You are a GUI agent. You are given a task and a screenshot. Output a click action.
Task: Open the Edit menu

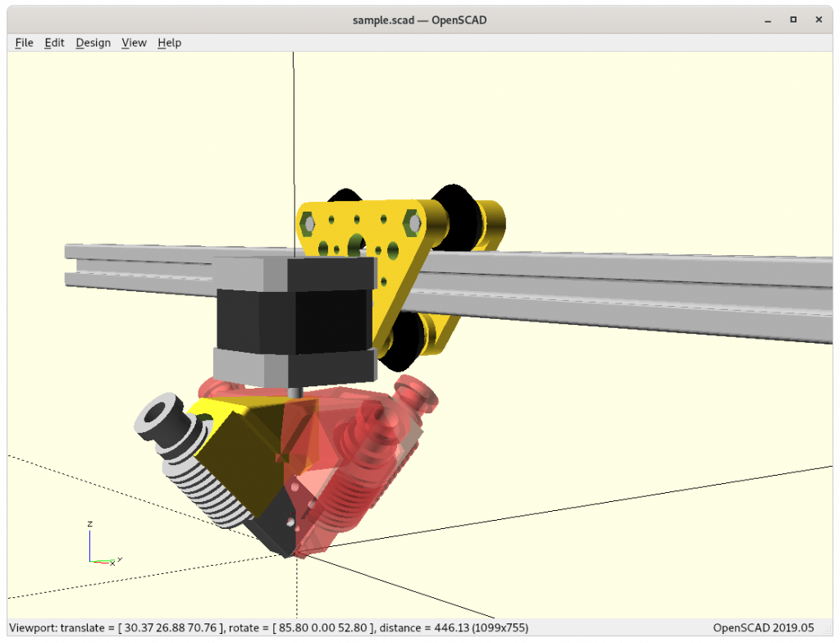click(54, 43)
